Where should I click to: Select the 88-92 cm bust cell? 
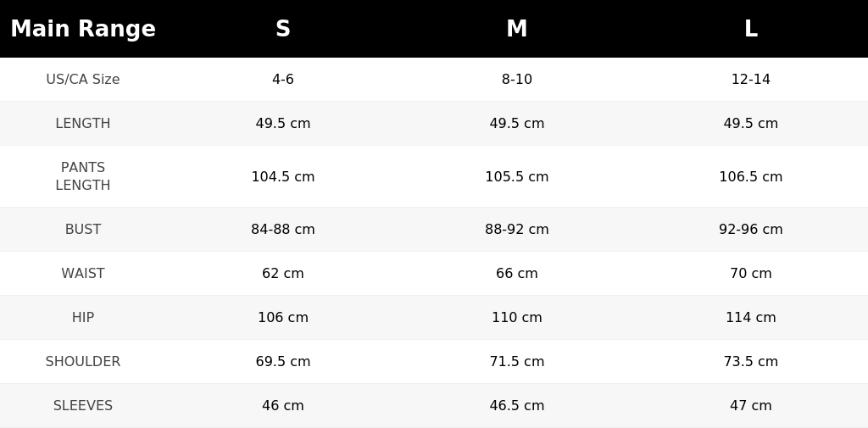pos(516,229)
